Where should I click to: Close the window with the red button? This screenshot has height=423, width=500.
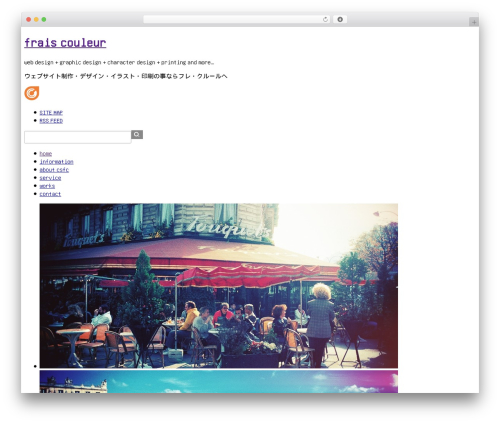pyautogui.click(x=29, y=19)
